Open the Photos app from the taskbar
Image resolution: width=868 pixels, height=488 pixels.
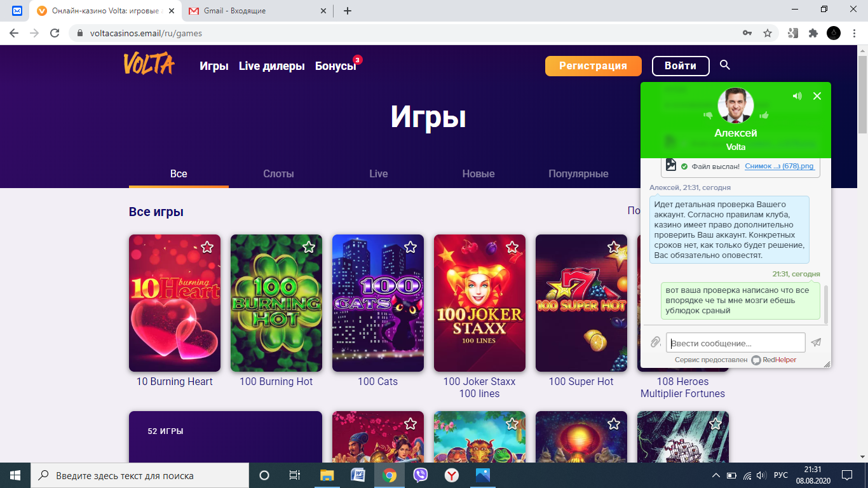tap(482, 475)
